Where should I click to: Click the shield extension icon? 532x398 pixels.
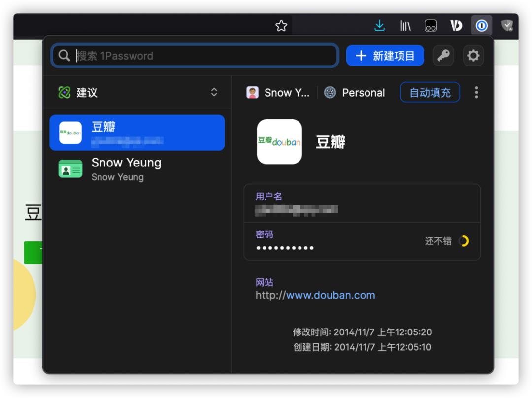pos(507,26)
